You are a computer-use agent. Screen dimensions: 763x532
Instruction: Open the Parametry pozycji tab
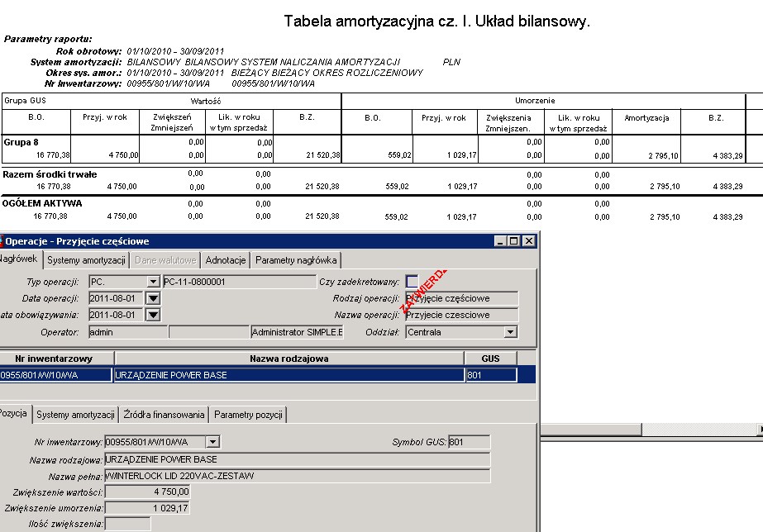click(x=248, y=415)
